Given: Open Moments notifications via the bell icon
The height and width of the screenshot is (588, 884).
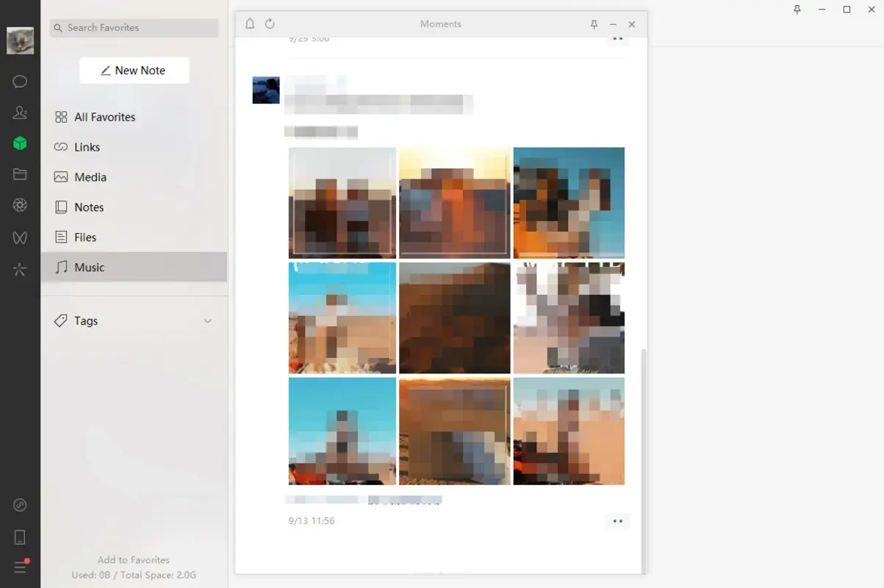Looking at the screenshot, I should 249,24.
